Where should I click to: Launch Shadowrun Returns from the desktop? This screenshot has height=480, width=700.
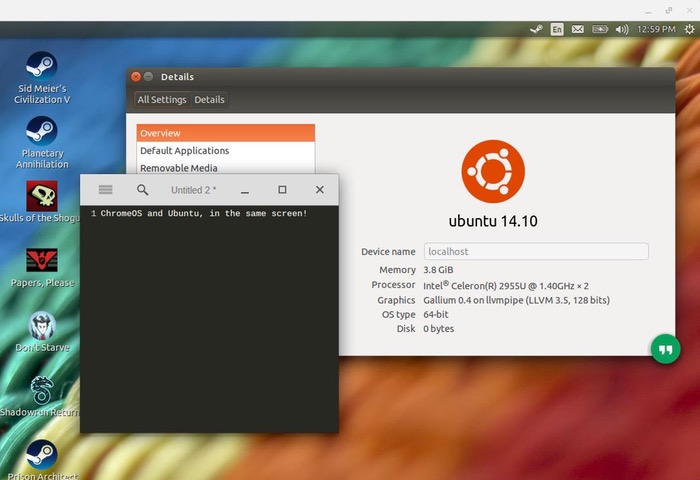tap(41, 390)
